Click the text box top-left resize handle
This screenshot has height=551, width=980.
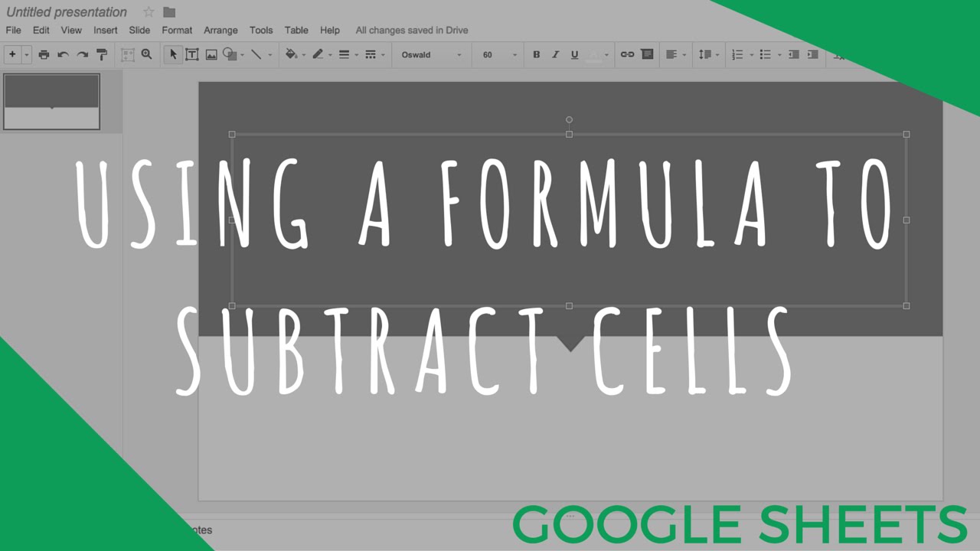(x=232, y=134)
